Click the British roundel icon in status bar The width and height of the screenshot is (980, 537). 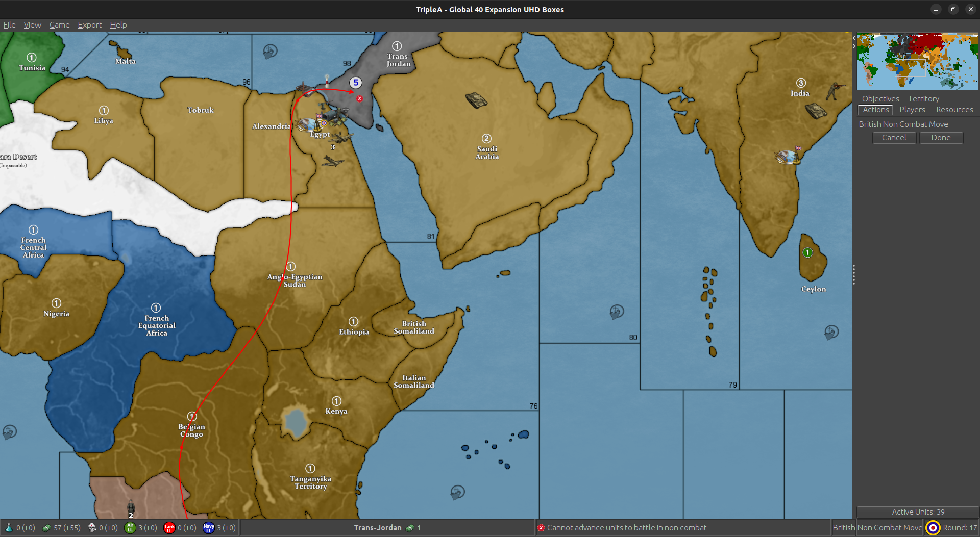pos(933,528)
